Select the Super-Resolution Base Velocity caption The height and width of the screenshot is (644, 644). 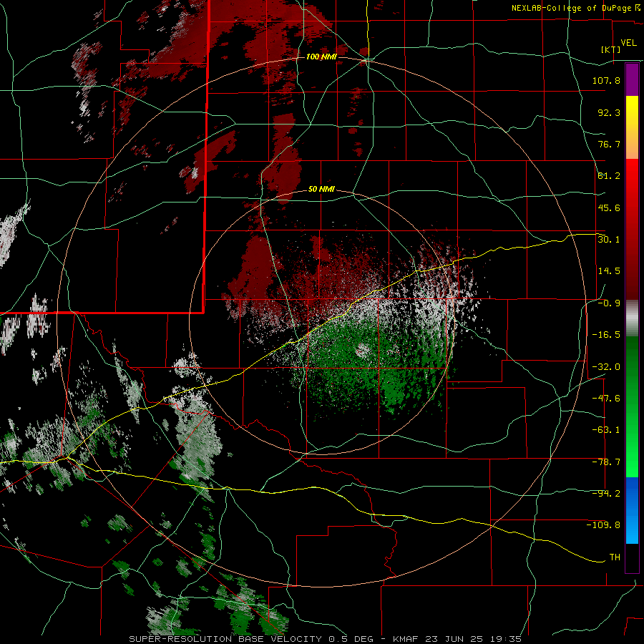click(x=326, y=639)
